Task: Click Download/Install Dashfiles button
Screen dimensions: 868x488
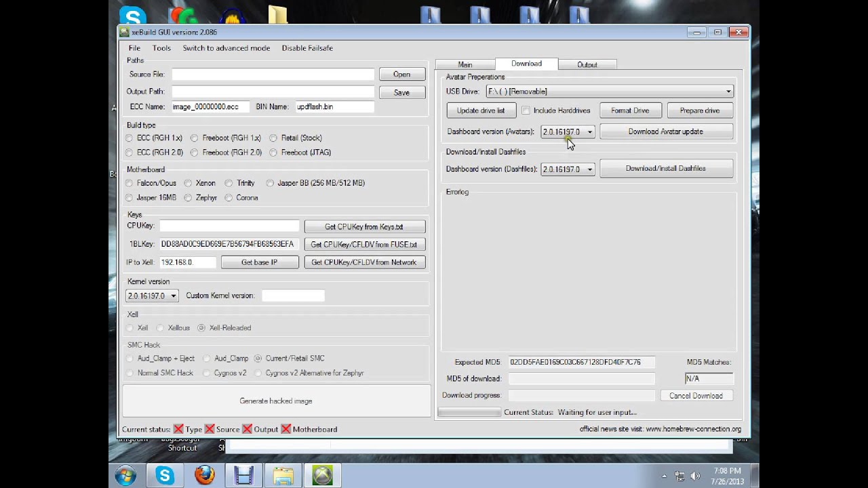Action: pos(666,168)
